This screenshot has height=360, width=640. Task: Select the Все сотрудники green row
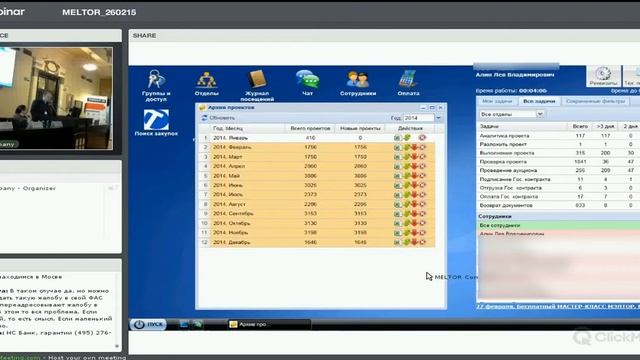tap(559, 225)
